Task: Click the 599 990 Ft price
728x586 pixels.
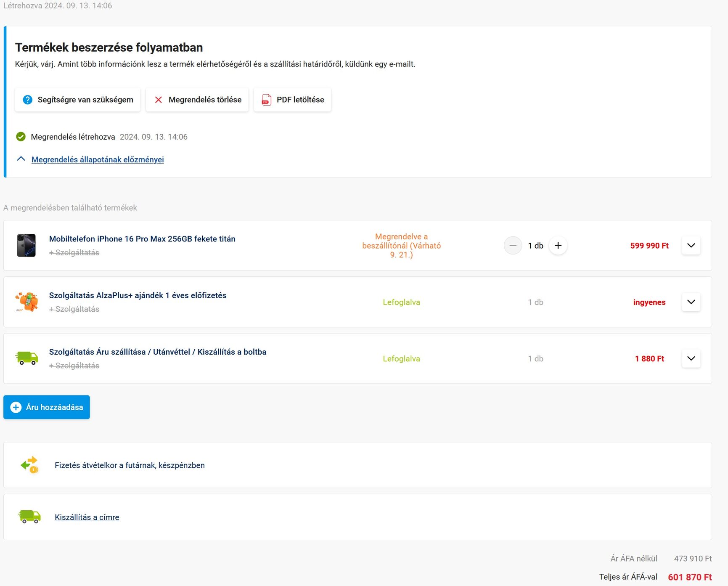Action: (x=649, y=246)
